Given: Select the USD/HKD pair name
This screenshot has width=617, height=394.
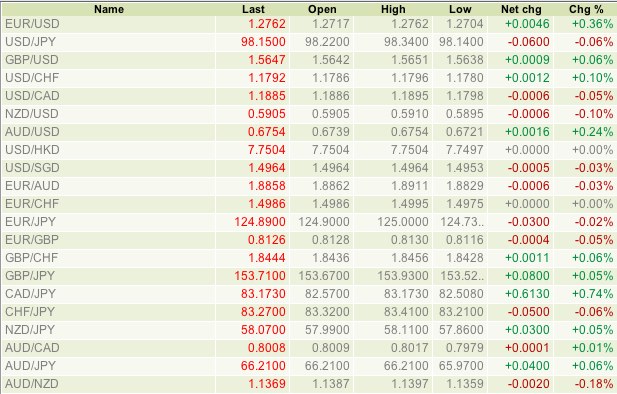Looking at the screenshot, I should coord(32,150).
